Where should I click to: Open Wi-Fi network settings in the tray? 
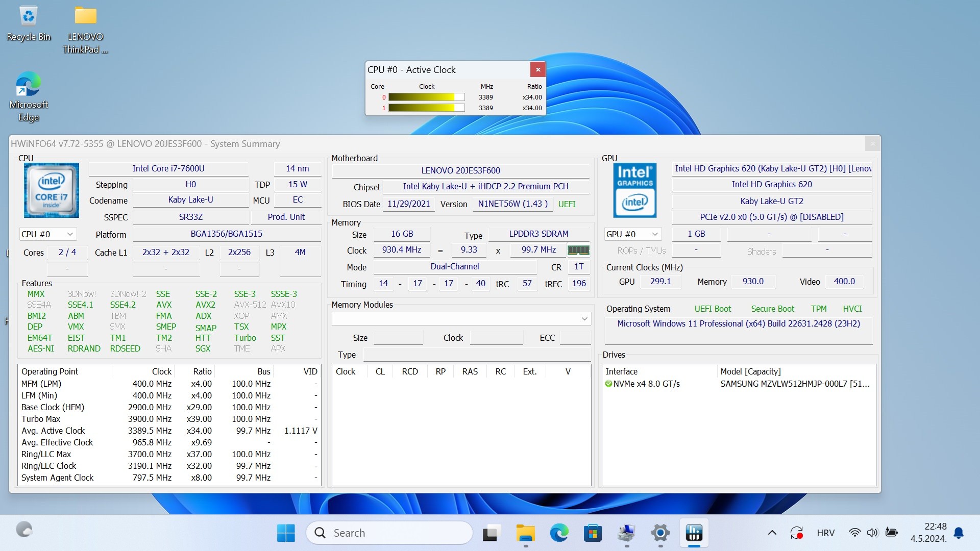pos(854,533)
